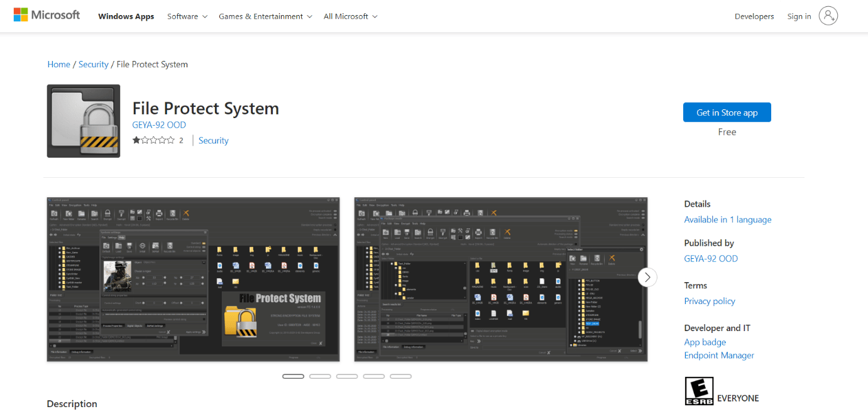This screenshot has height=414, width=868.
Task: Open the Privacy policy link
Action: pyautogui.click(x=710, y=302)
